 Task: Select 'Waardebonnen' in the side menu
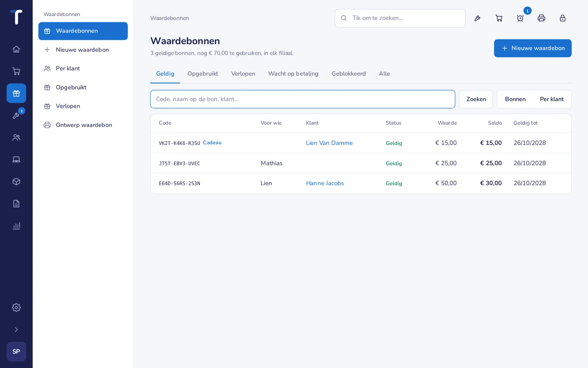(x=83, y=31)
